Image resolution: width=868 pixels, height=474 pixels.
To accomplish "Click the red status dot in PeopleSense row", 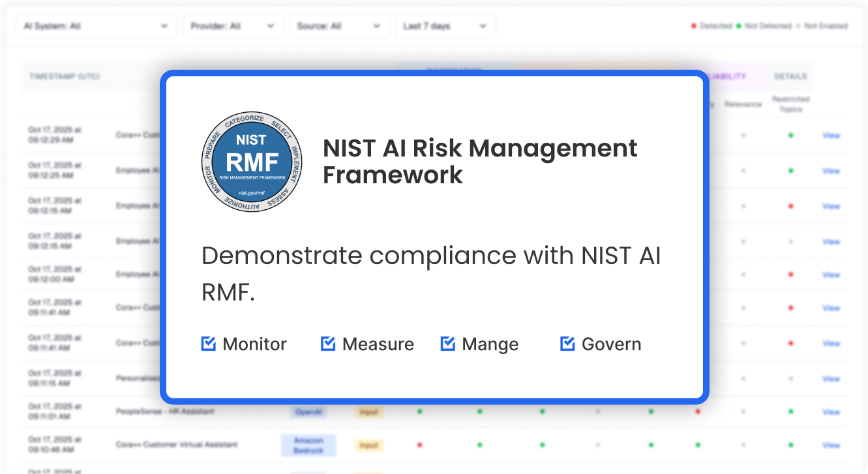I will [698, 411].
